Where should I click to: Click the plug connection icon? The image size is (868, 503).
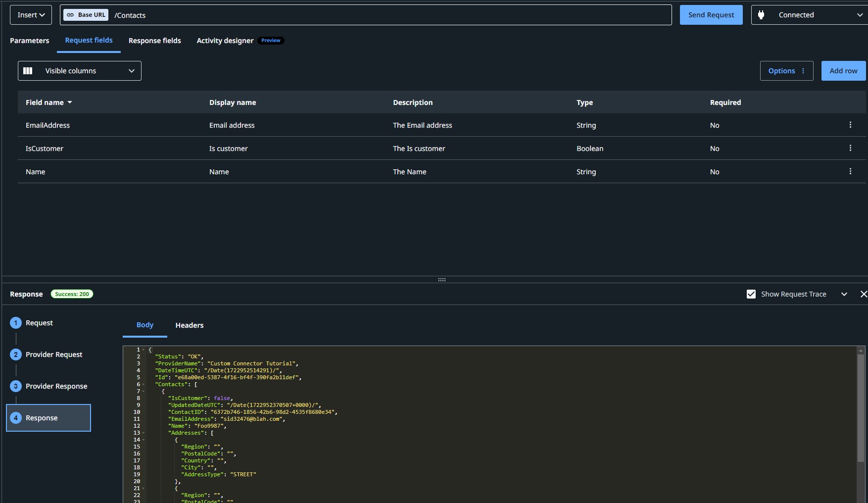click(x=761, y=15)
